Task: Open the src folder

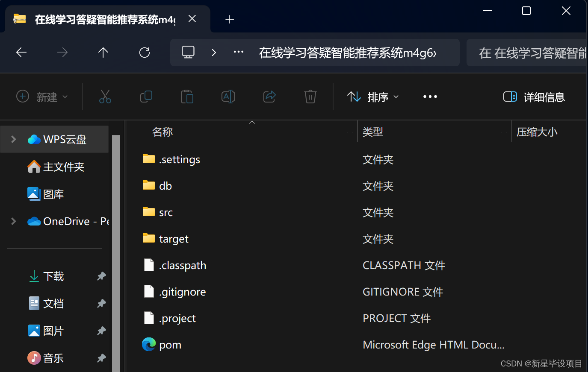Action: click(x=165, y=212)
